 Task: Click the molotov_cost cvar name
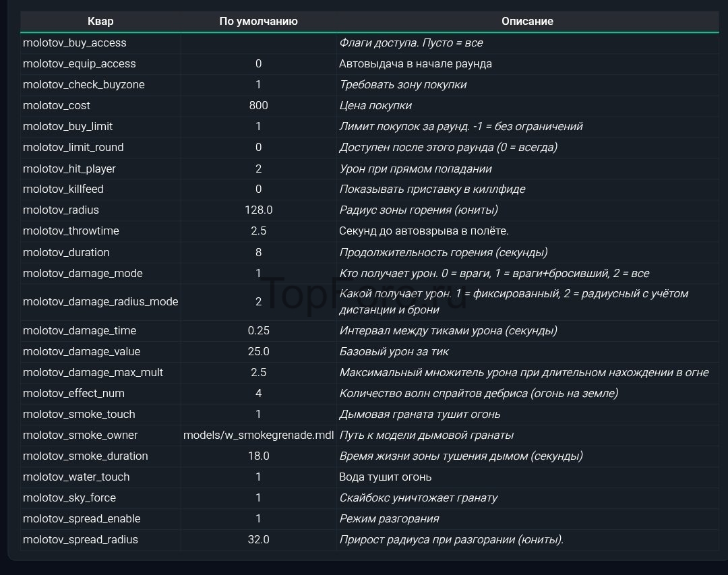coord(57,105)
